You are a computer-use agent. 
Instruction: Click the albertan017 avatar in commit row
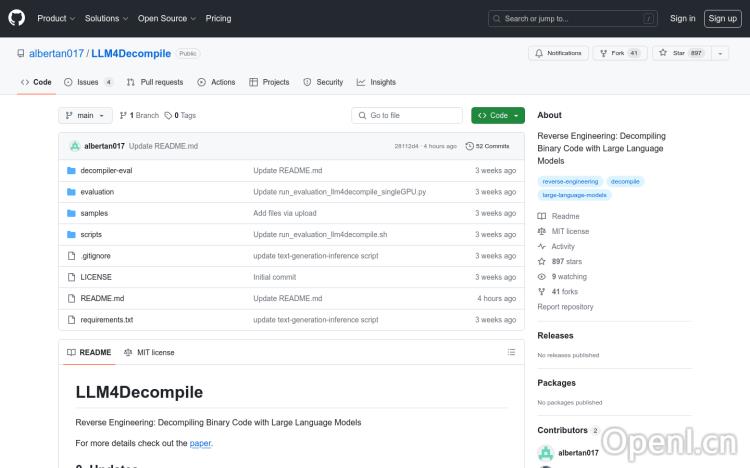(75, 146)
